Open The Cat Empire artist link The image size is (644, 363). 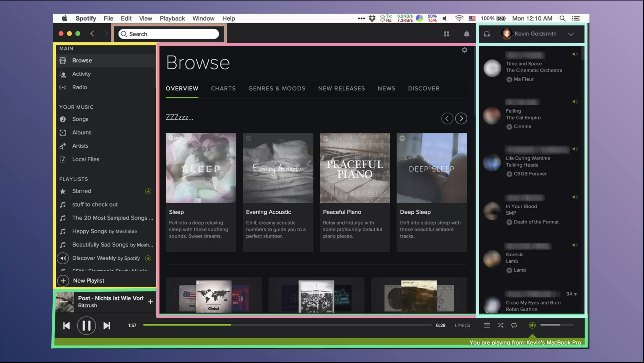click(523, 118)
